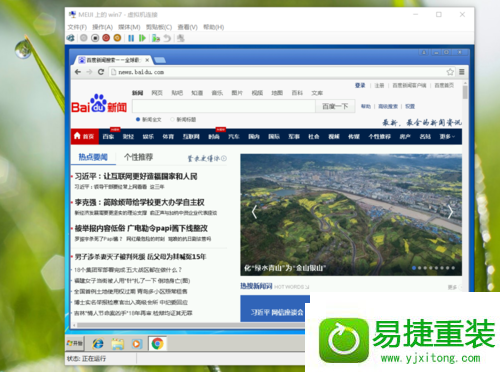Click the Turn Off VM toolbar icon
500x372 pixels.
(95, 38)
